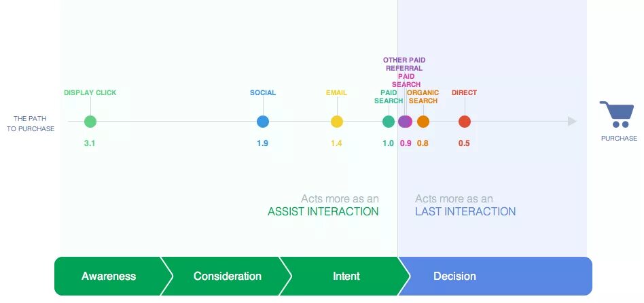This screenshot has width=644, height=303.
Task: Click the shopping cart Purchase icon
Action: pyautogui.click(x=618, y=113)
